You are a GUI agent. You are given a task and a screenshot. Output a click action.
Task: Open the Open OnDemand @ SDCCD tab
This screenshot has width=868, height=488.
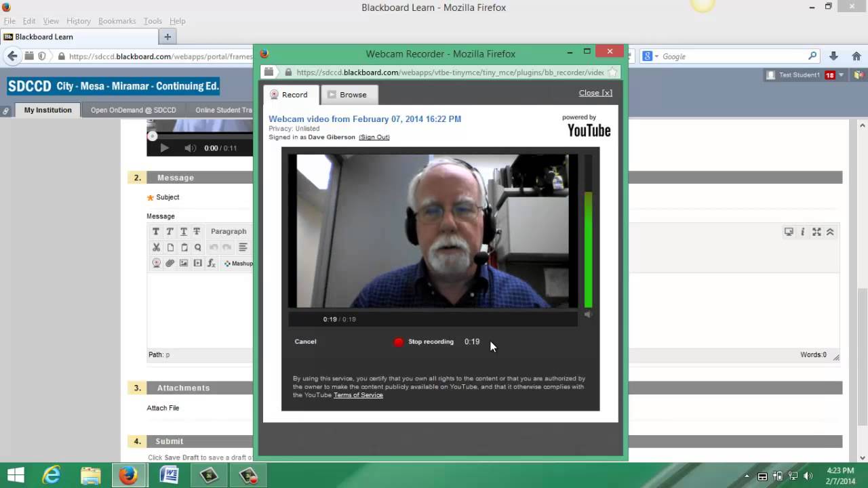click(x=134, y=110)
